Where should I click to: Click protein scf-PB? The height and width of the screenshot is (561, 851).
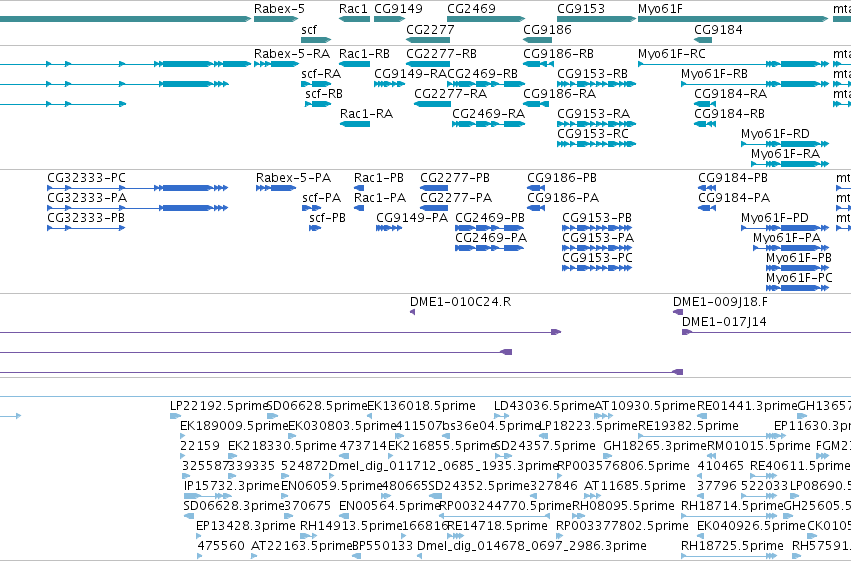[x=327, y=218]
